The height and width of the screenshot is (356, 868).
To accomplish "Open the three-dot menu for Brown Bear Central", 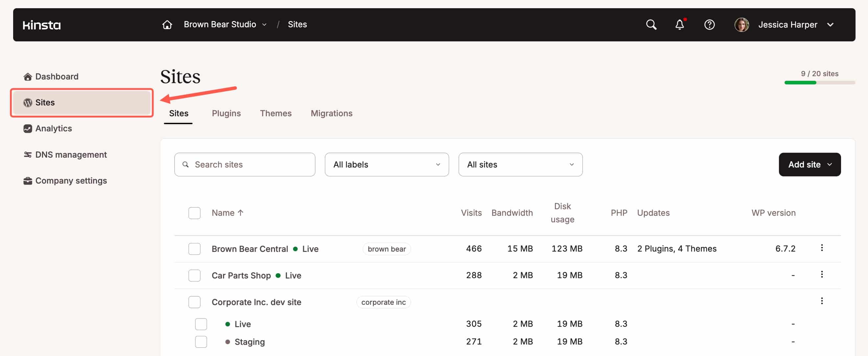I will pos(821,248).
